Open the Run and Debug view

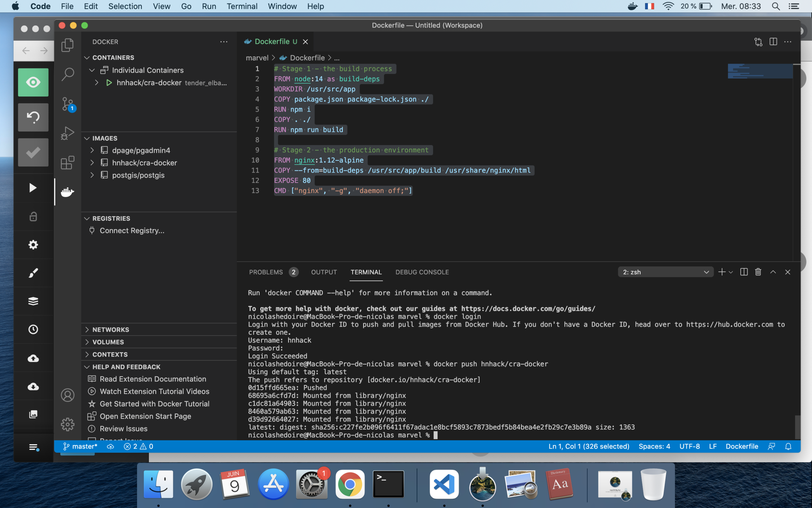coord(68,133)
